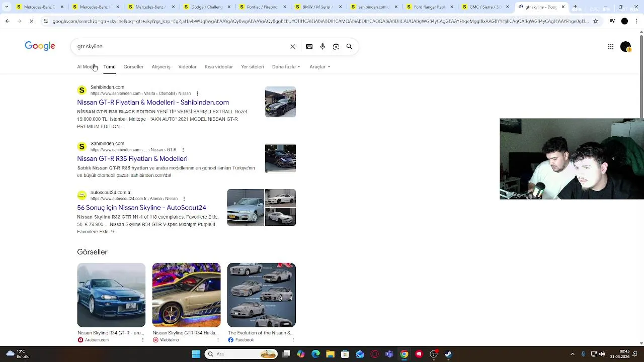Screen dimensions: 644x362
Task: Click the magnifier search button
Action: [x=349, y=46]
